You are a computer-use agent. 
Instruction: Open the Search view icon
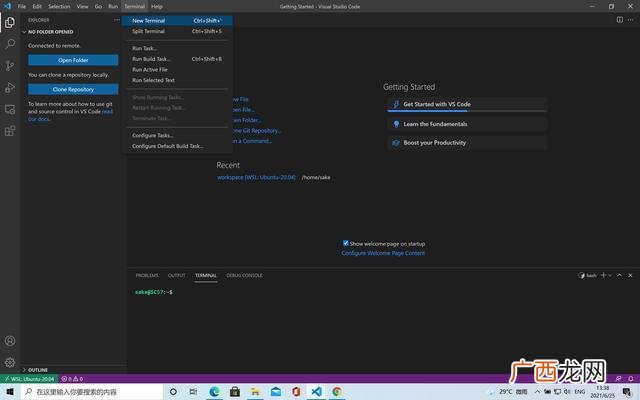coord(10,44)
